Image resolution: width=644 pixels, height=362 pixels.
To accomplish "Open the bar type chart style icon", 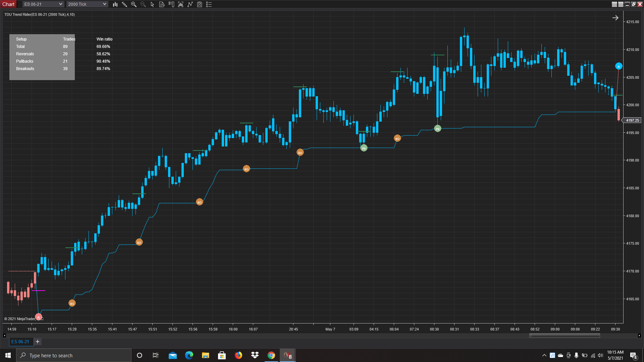I will (x=115, y=4).
